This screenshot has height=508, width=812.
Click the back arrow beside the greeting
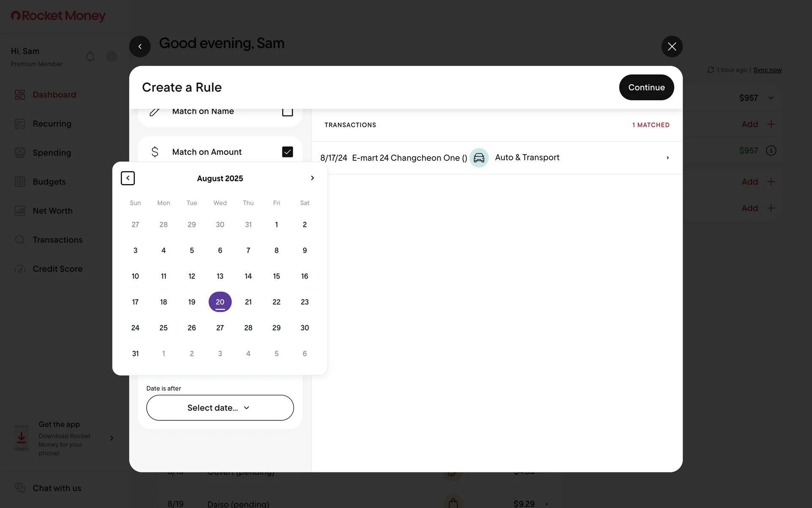tap(140, 47)
